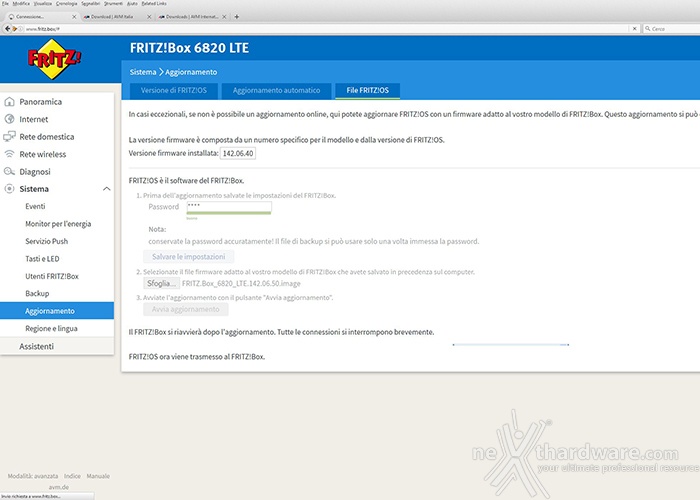Open Utenti FRITZ!Box page

tap(52, 276)
